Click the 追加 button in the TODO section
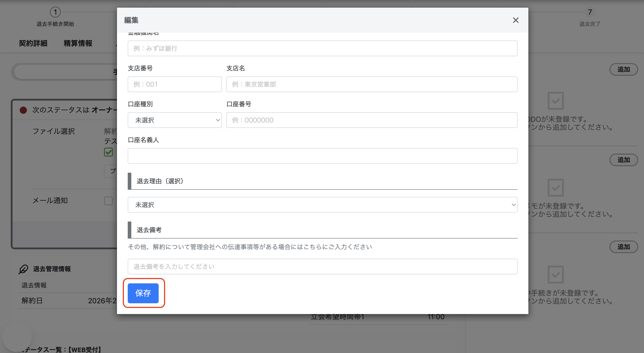The image size is (644, 353). coord(624,69)
